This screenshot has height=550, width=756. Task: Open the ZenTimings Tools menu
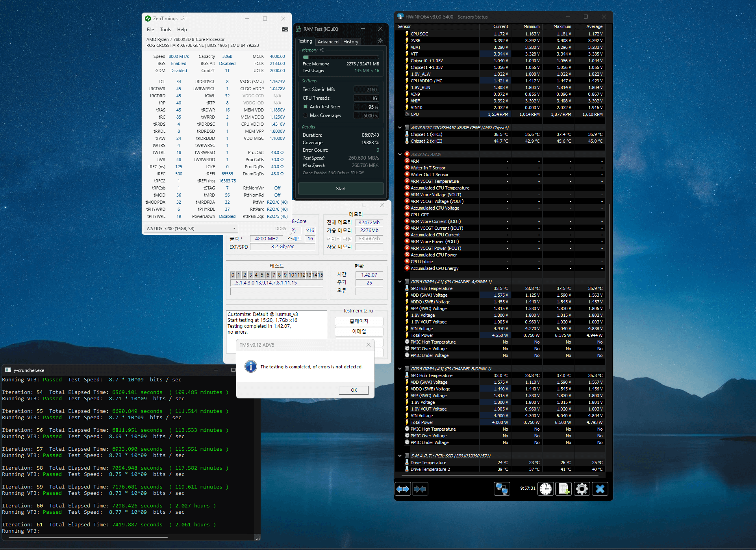165,30
